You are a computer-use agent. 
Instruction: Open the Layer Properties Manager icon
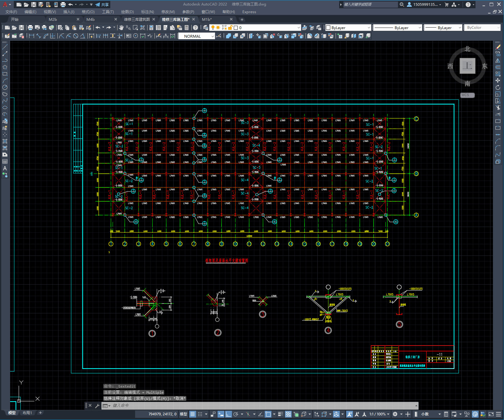205,28
